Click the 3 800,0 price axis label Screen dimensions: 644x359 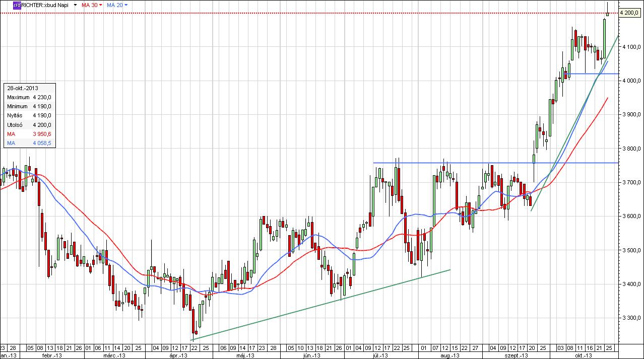pyautogui.click(x=631, y=149)
